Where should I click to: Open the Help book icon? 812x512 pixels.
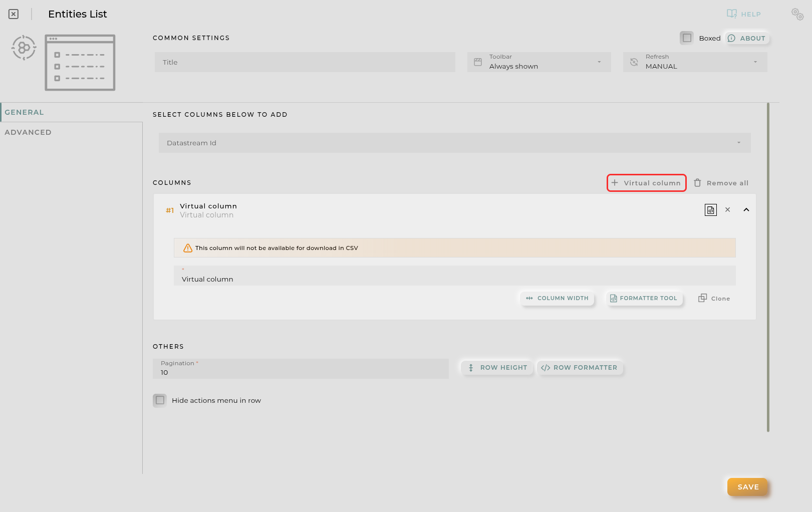point(732,14)
